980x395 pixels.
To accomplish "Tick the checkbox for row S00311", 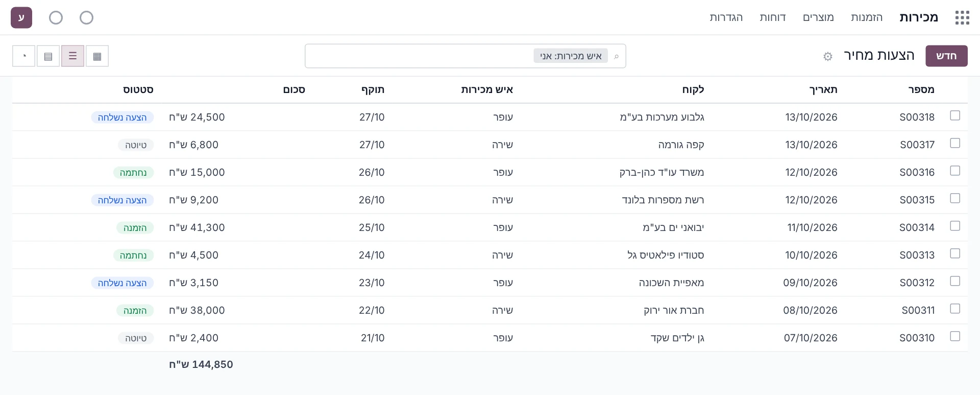I will tap(955, 309).
